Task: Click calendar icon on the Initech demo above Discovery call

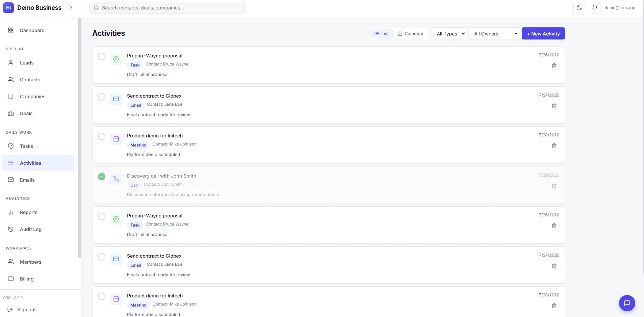Action: tap(116, 139)
